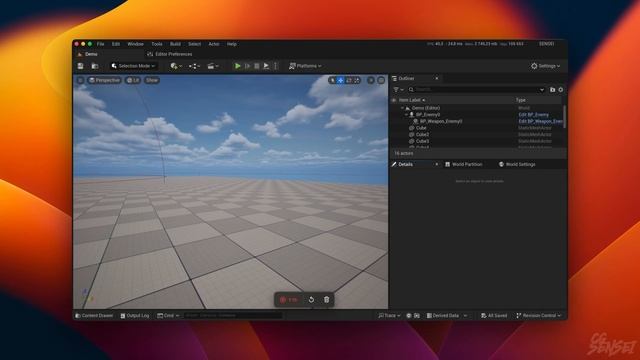Click the Outliner vertical scrollbar
Screen dimensions: 640x360
pos(565,117)
